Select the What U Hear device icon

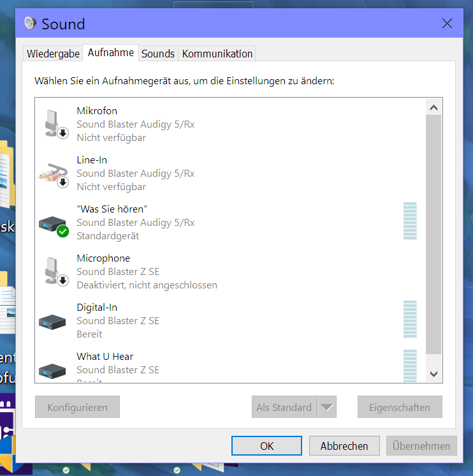52,371
